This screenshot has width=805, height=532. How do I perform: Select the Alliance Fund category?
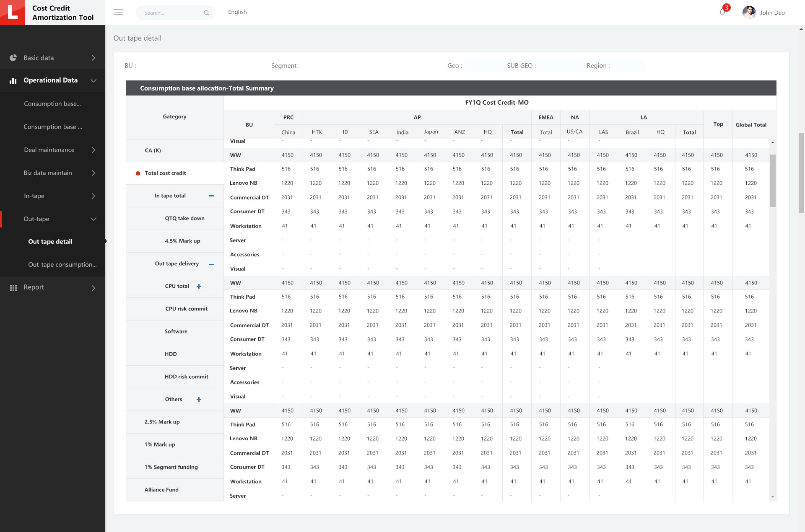click(x=175, y=490)
